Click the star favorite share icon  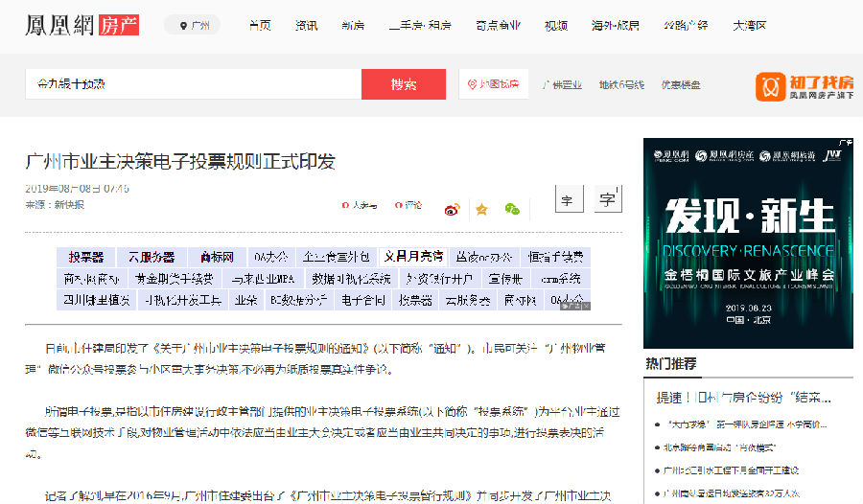(x=481, y=209)
